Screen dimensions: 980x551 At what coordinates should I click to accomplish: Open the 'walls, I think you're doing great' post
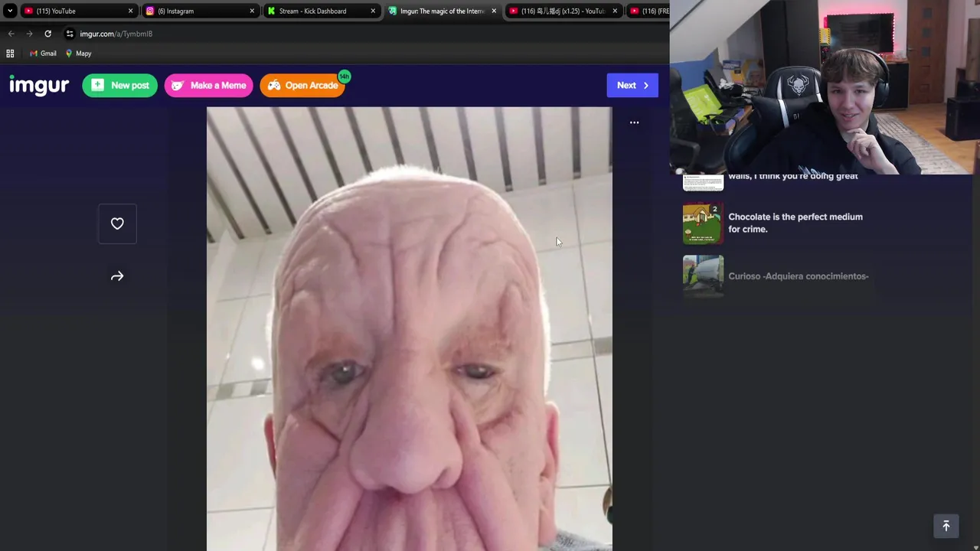pos(793,177)
